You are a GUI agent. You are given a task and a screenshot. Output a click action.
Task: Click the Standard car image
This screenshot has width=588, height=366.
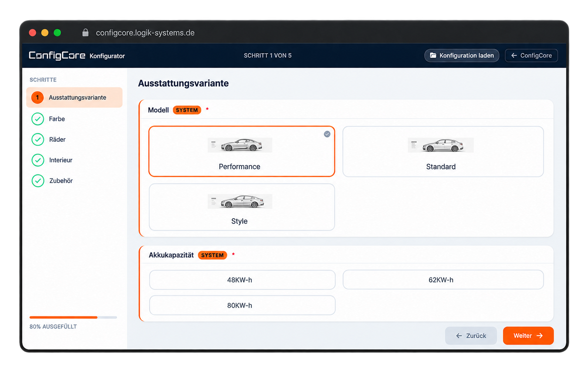click(x=441, y=145)
